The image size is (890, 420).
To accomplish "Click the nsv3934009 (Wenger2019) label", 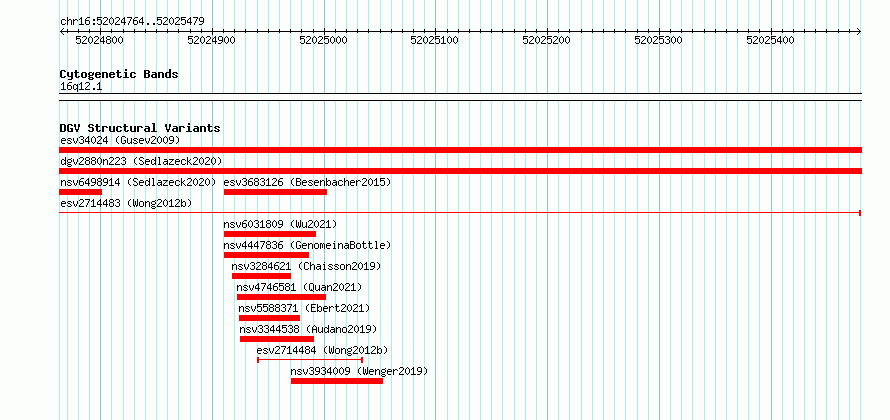I will tap(359, 371).
